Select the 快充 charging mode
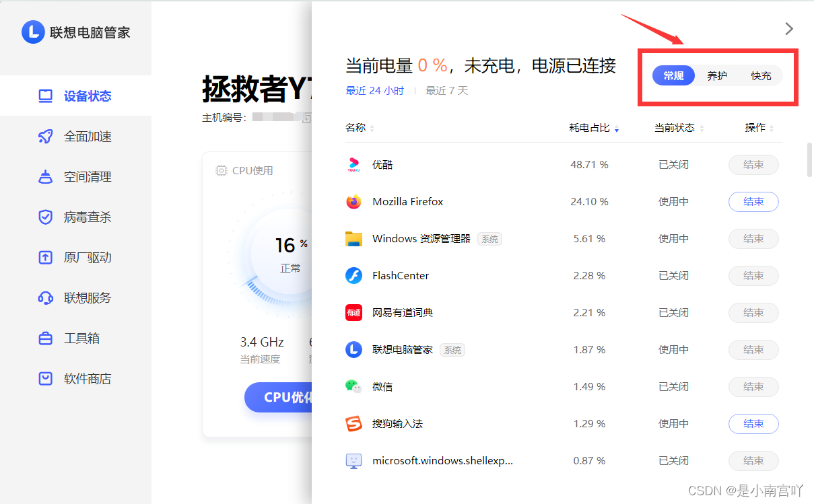814x504 pixels. (761, 76)
